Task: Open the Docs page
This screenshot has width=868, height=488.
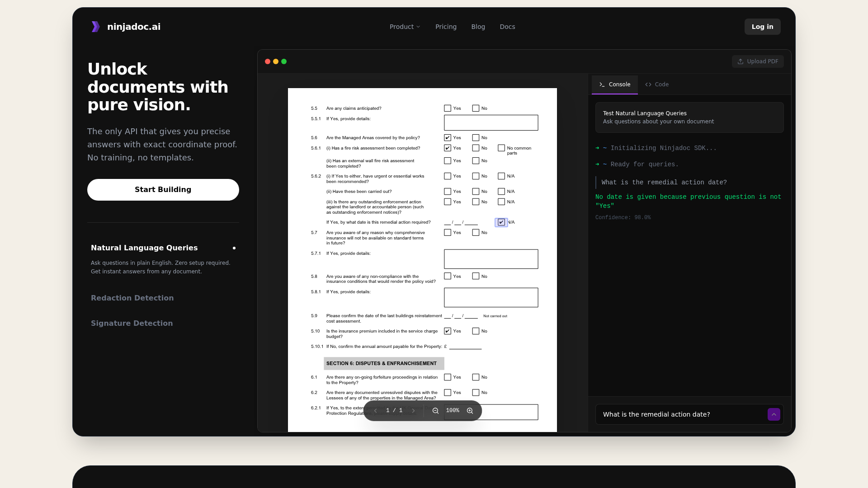Action: pyautogui.click(x=507, y=27)
